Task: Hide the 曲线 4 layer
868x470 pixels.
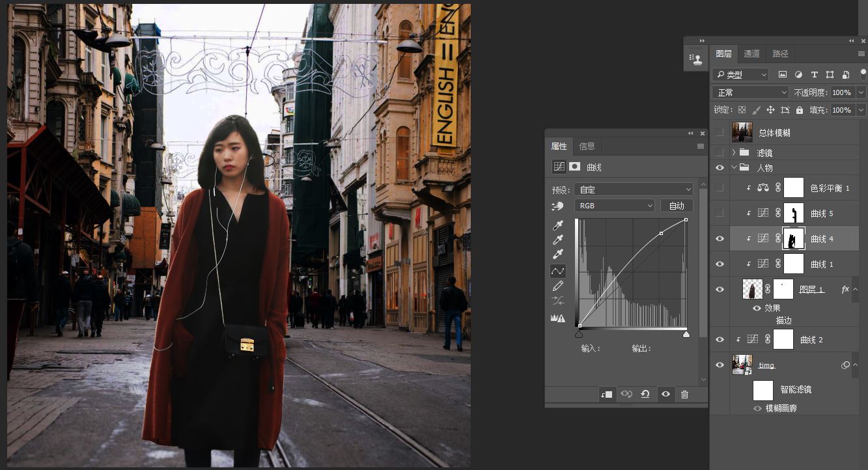Action: click(720, 239)
